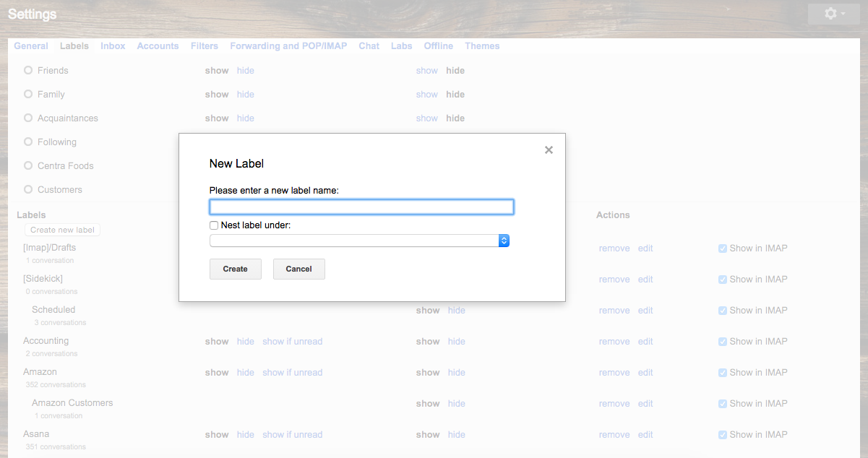Select the Filters tab
Viewport: 868px width, 458px height.
pyautogui.click(x=205, y=46)
